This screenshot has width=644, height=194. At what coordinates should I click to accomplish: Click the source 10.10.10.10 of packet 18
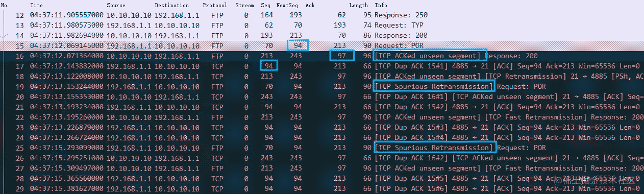[x=129, y=77]
